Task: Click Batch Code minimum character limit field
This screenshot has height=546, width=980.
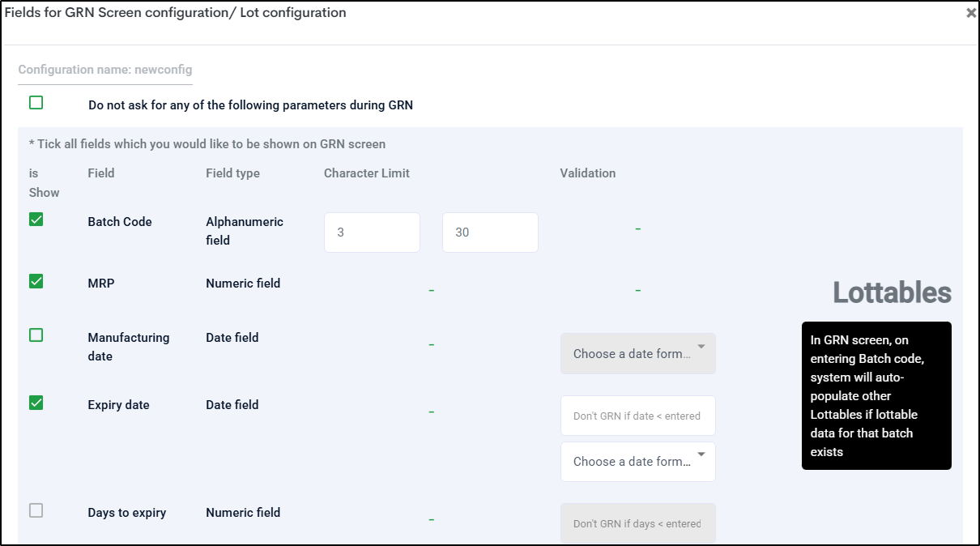Action: click(x=372, y=232)
